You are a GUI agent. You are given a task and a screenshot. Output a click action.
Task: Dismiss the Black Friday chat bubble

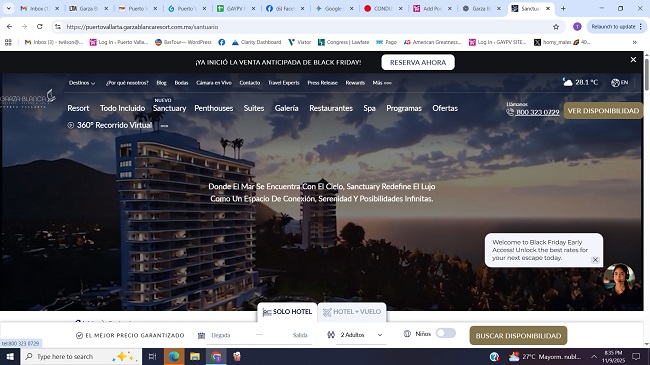(595, 260)
